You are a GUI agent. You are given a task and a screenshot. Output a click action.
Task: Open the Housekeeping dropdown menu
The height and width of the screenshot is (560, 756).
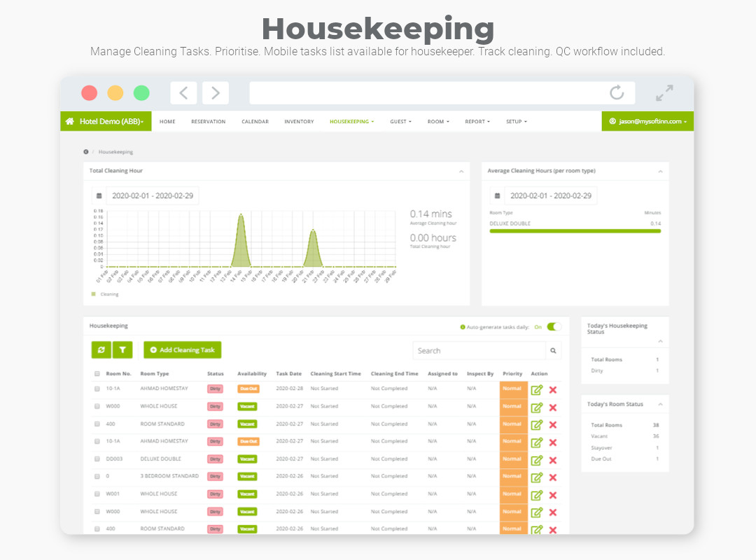[x=351, y=122]
